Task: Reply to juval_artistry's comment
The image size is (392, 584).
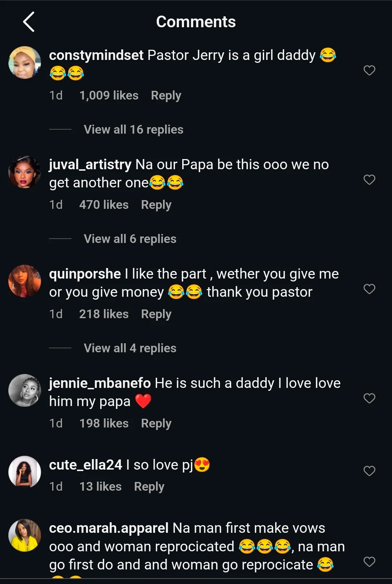Action: point(156,205)
